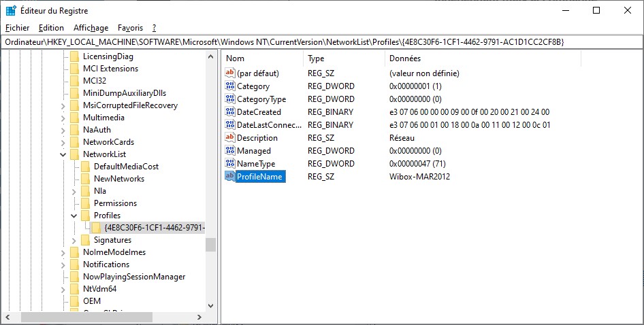Viewport: 644px width, 325px height.
Task: Select the Permissions key in tree
Action: (x=115, y=203)
